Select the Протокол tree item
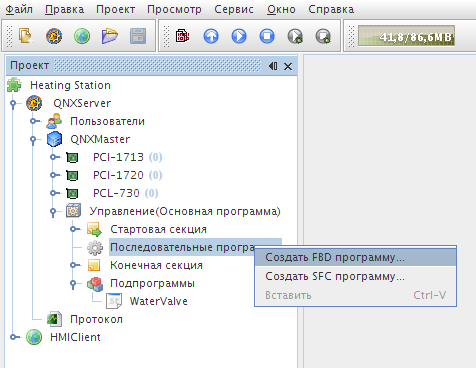 point(96,319)
